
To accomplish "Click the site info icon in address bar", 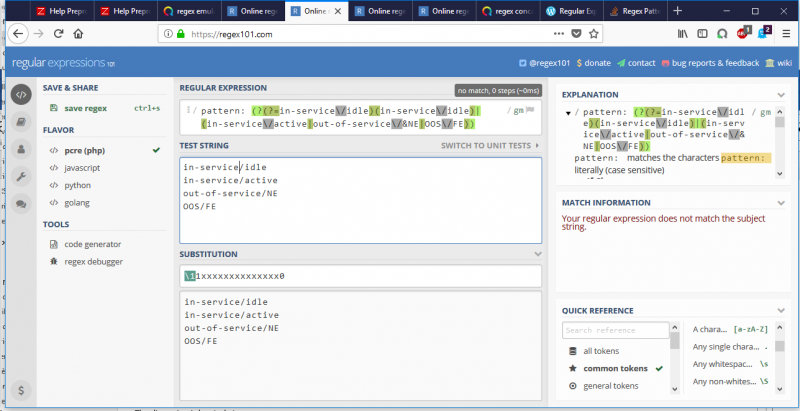I will click(x=168, y=34).
